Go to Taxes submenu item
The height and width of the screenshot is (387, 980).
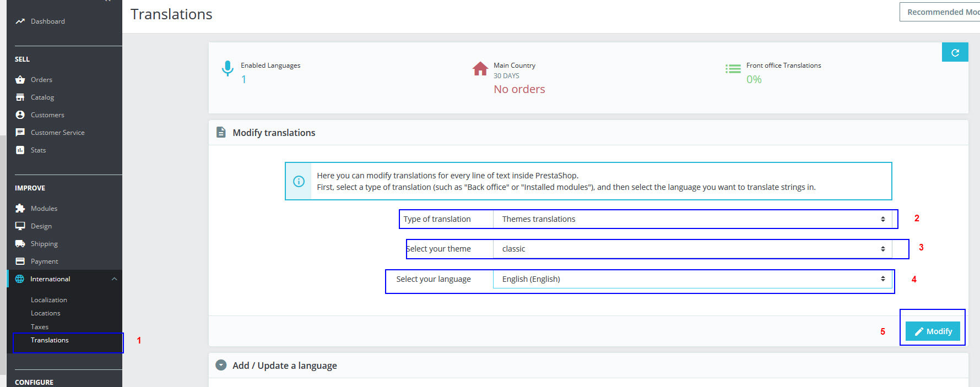click(x=40, y=327)
